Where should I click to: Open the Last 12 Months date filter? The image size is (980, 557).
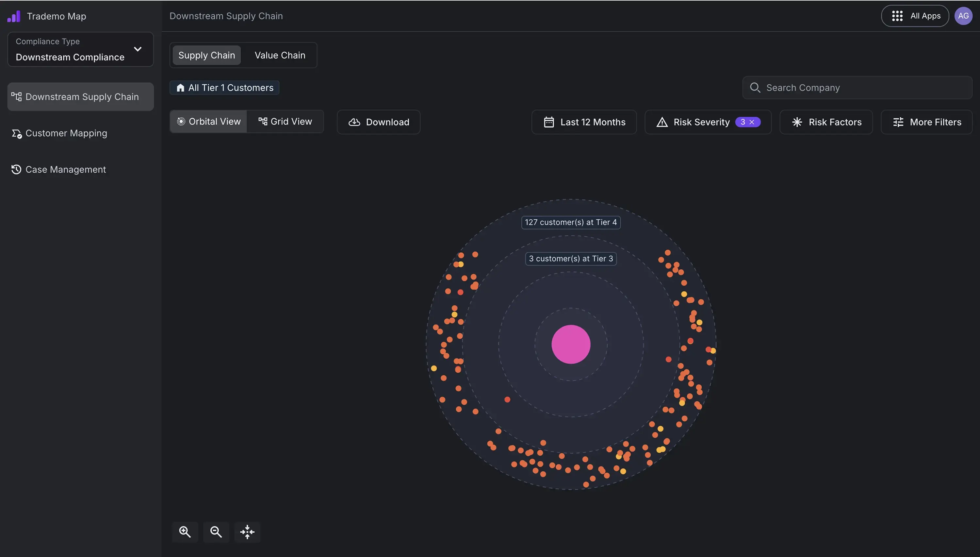(584, 122)
